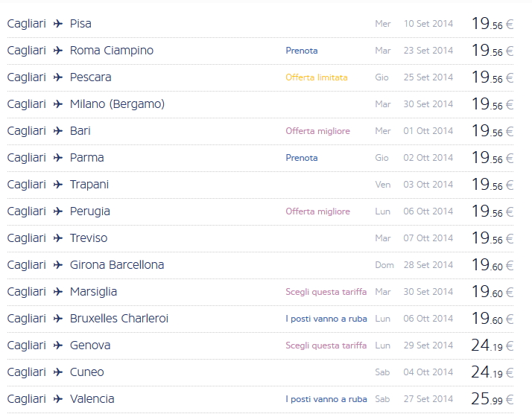This screenshot has height=414, width=532.
Task: Click Offerta migliore for the Bari flight
Action: tap(317, 131)
